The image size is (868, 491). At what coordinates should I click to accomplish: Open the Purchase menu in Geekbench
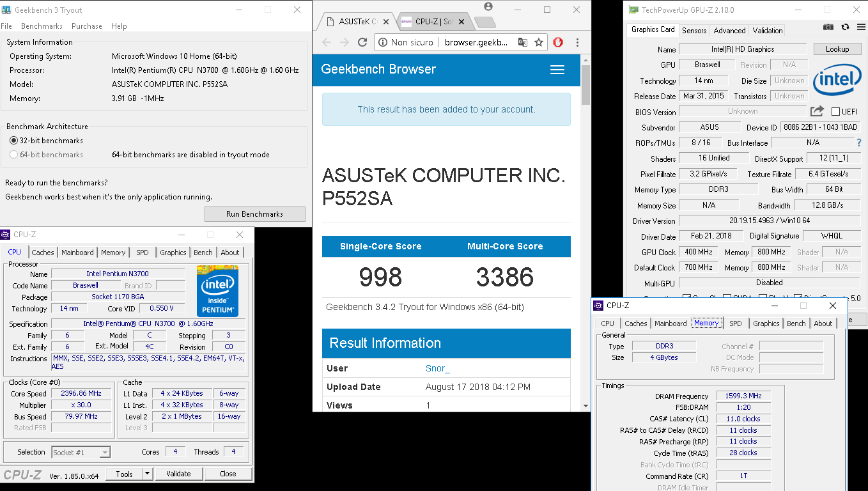87,26
